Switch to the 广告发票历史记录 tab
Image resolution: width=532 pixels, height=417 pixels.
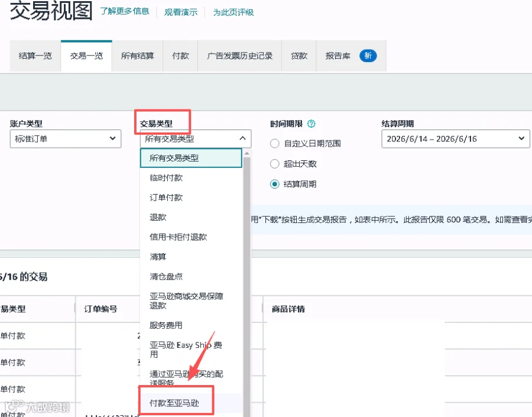pos(239,56)
